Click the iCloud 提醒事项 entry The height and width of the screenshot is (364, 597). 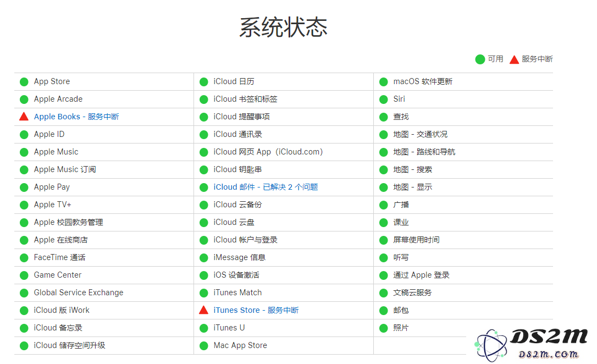pos(242,117)
